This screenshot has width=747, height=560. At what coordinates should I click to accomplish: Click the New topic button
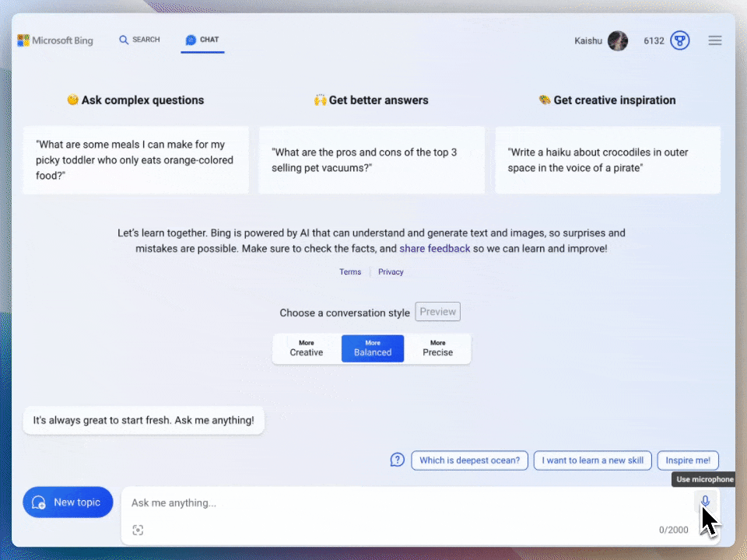[68, 502]
